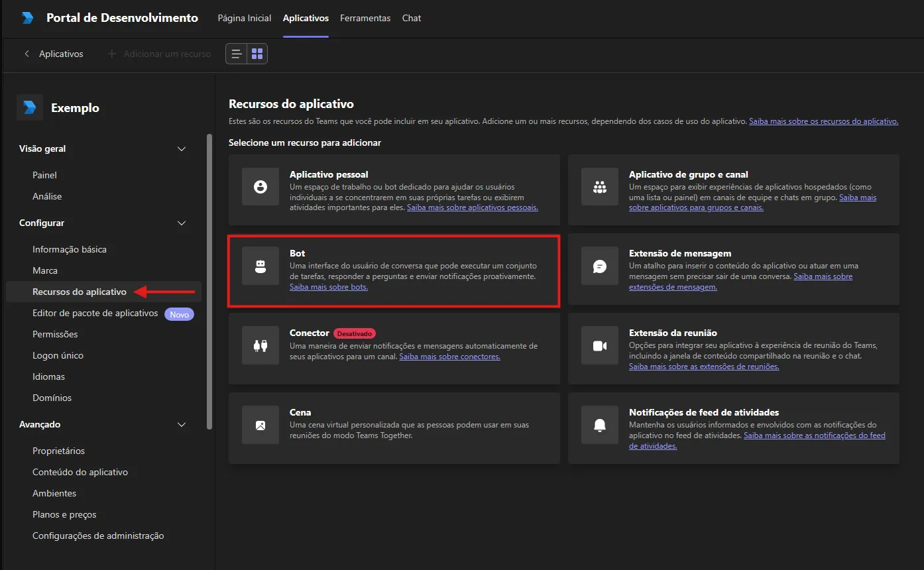Screen dimensions: 924x570
Task: Click the sidebar vertical scrollbar
Action: tap(209, 282)
